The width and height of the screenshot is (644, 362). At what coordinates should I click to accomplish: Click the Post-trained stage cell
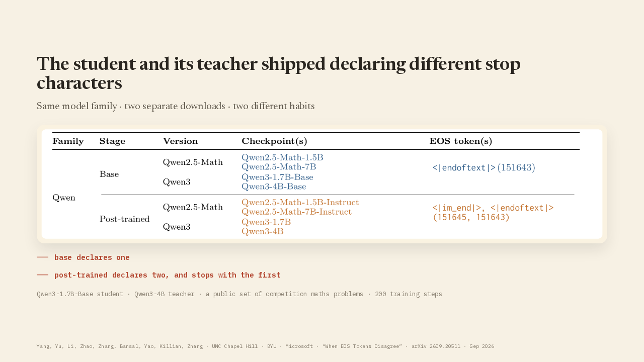point(125,219)
